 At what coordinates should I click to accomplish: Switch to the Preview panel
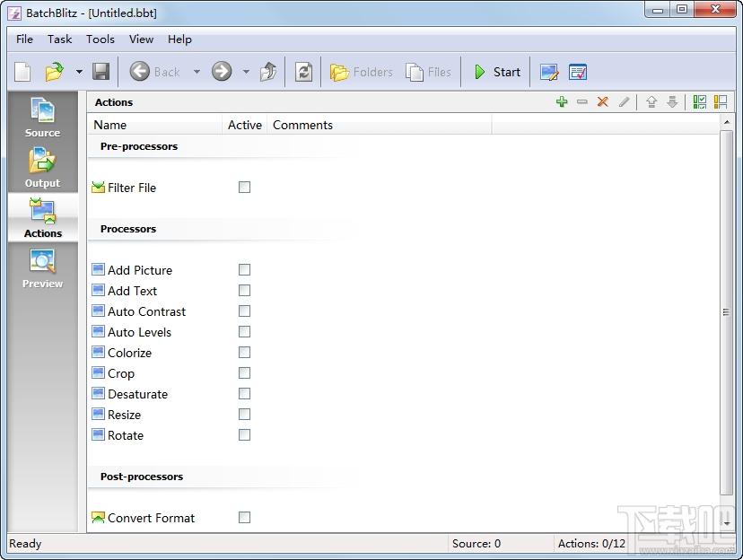[43, 267]
